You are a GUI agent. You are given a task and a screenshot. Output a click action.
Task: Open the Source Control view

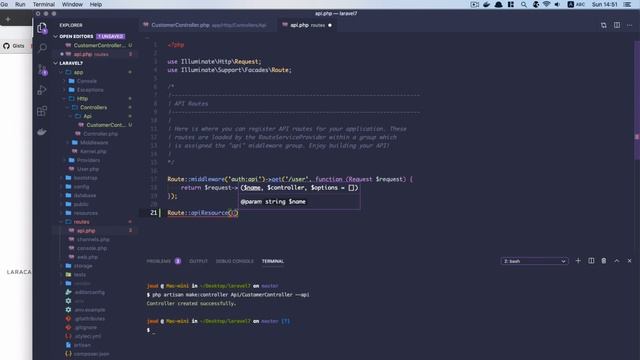coord(42,70)
